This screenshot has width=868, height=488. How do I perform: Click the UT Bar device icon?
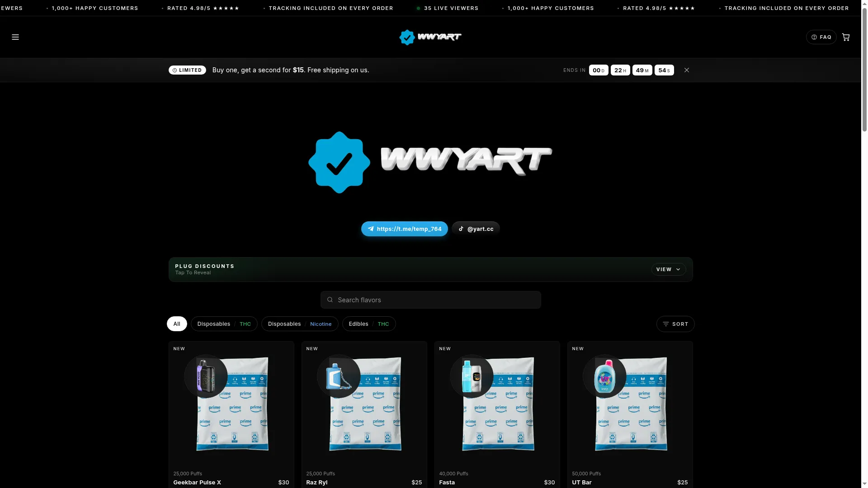click(604, 376)
